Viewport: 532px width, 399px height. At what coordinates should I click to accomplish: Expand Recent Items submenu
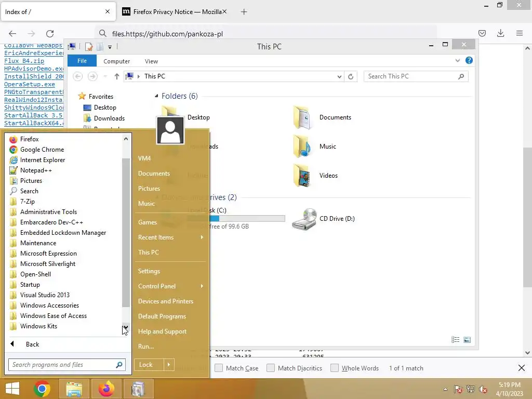[x=202, y=237]
